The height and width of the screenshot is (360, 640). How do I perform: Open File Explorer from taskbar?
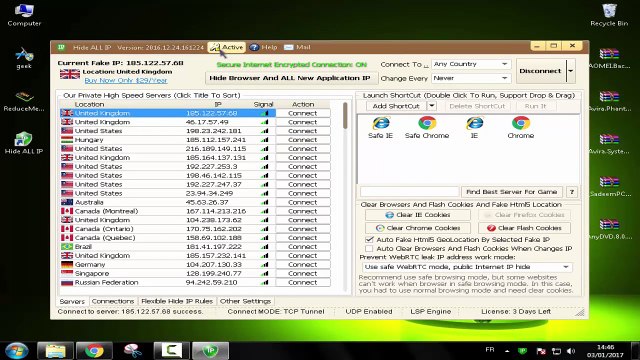tap(55, 351)
